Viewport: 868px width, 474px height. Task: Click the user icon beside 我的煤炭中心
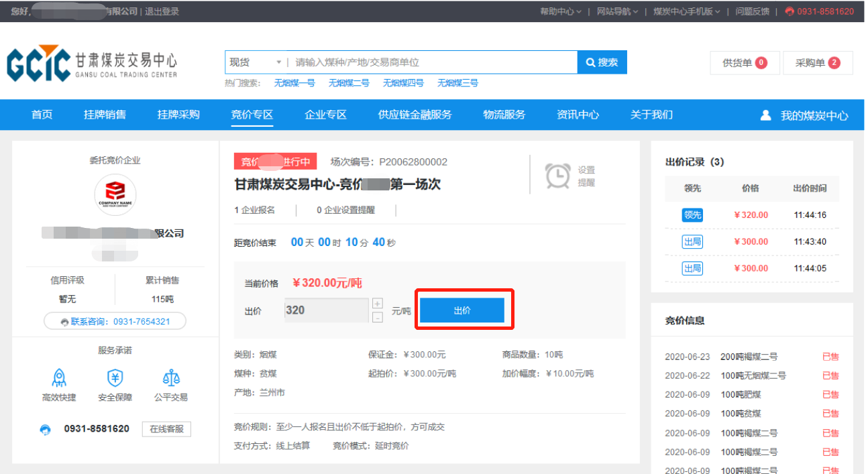[x=765, y=115]
